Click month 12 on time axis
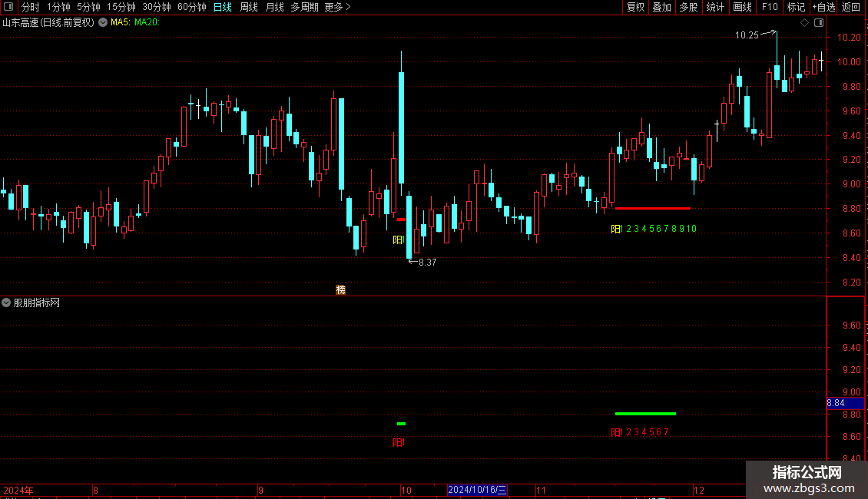868x499 pixels. (x=698, y=490)
